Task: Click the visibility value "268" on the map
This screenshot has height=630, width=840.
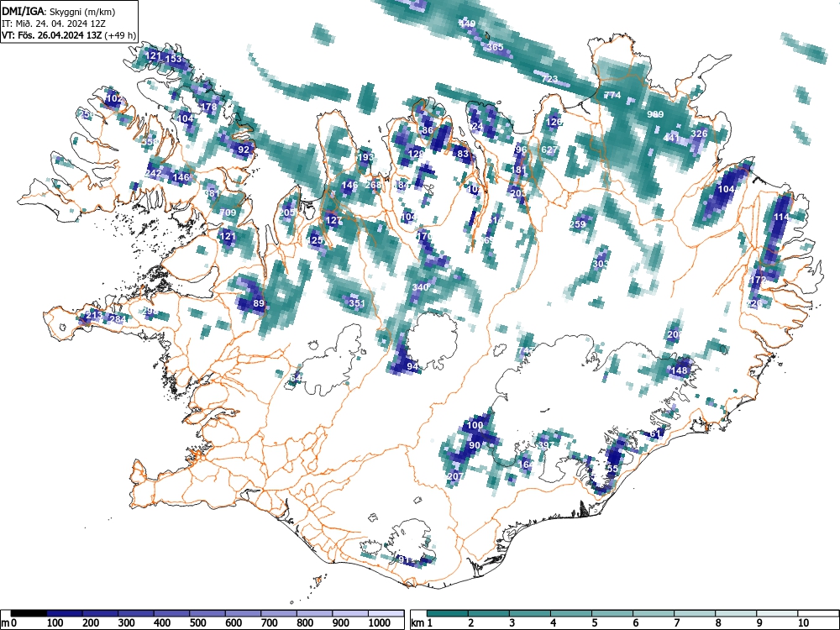Action: pyautogui.click(x=374, y=185)
